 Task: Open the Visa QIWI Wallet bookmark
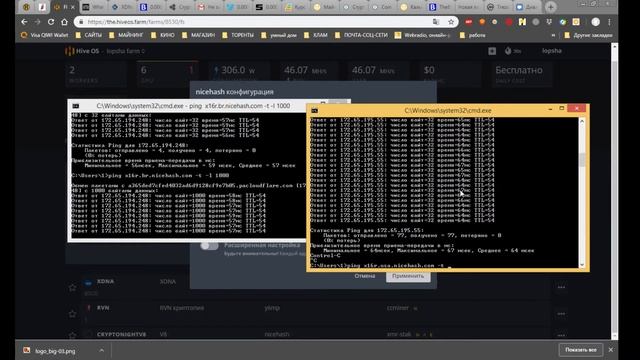click(x=45, y=35)
